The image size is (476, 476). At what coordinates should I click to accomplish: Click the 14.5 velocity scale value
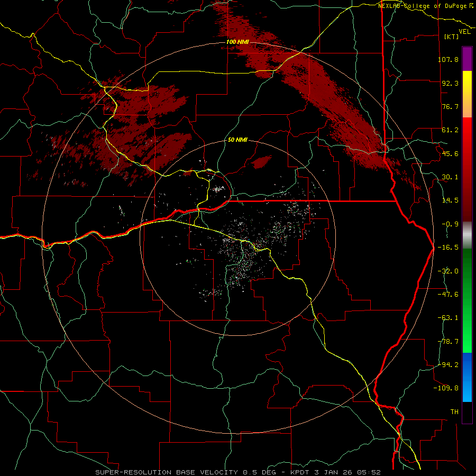click(x=450, y=200)
